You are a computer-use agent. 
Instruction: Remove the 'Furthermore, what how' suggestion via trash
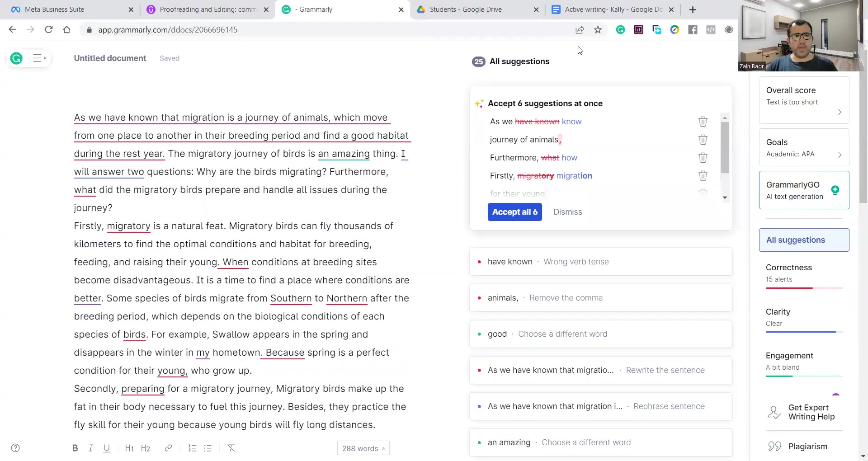coord(703,158)
